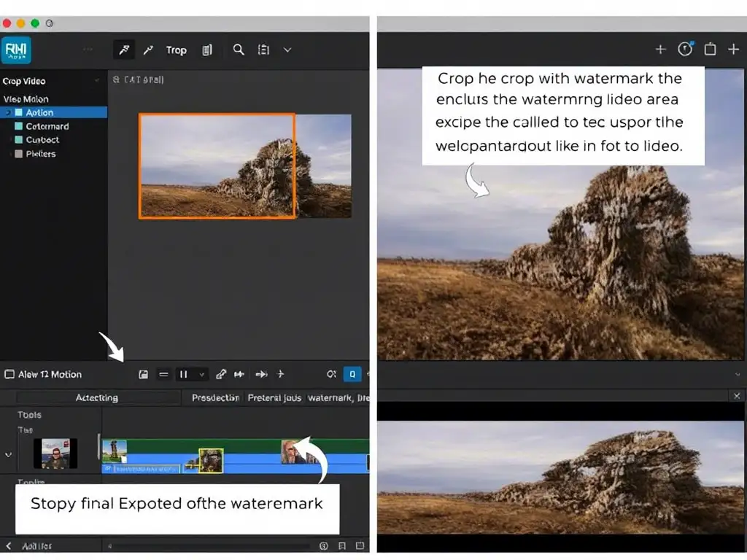Select the first clip thumbnail on timeline
Image resolution: width=747 pixels, height=560 pixels.
pos(115,451)
